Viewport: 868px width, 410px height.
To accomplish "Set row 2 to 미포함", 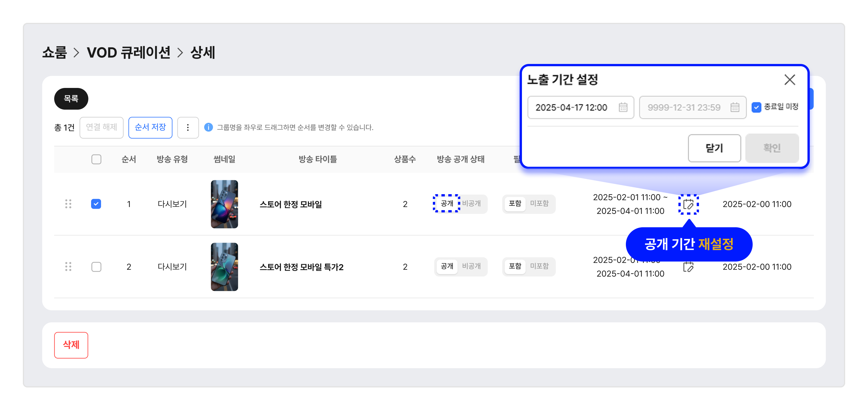I will (539, 266).
